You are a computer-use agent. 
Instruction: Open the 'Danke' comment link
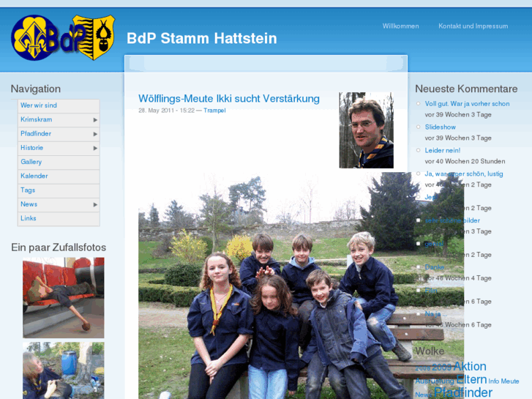click(434, 267)
